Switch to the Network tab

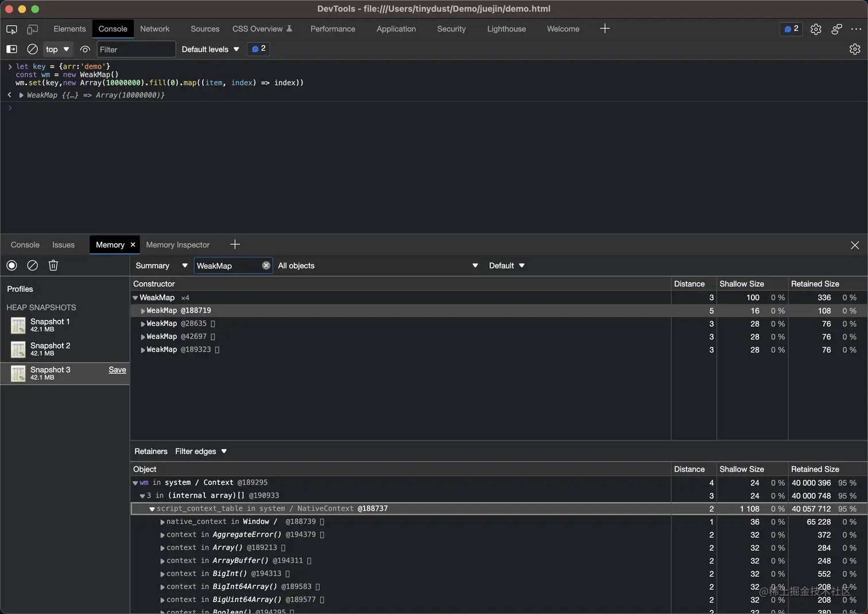[x=155, y=29]
